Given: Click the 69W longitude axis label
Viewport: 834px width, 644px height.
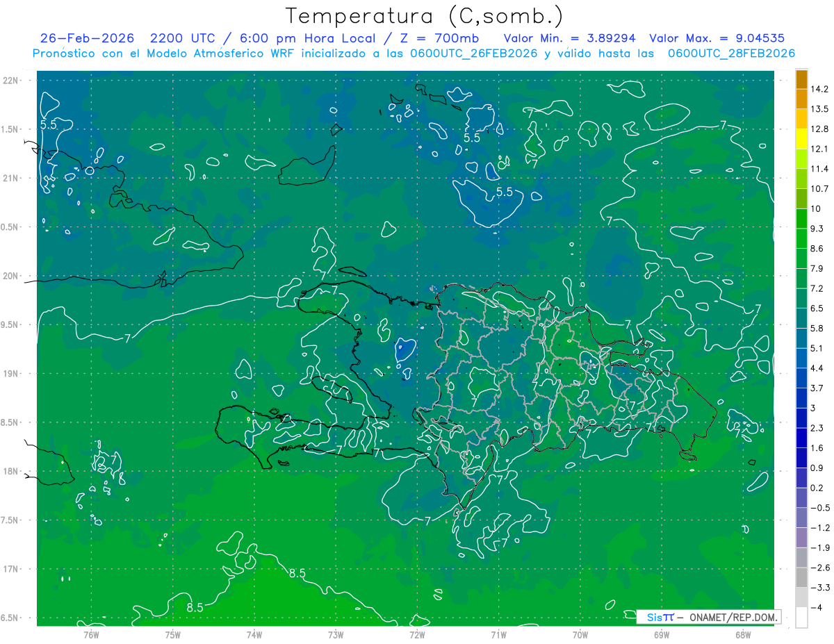Looking at the screenshot, I should 662,635.
